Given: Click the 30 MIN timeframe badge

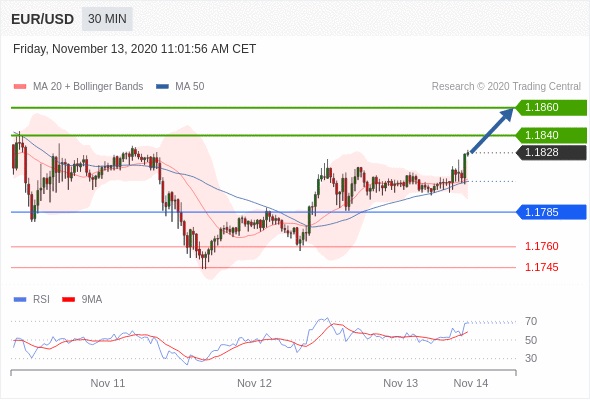Looking at the screenshot, I should pos(107,19).
